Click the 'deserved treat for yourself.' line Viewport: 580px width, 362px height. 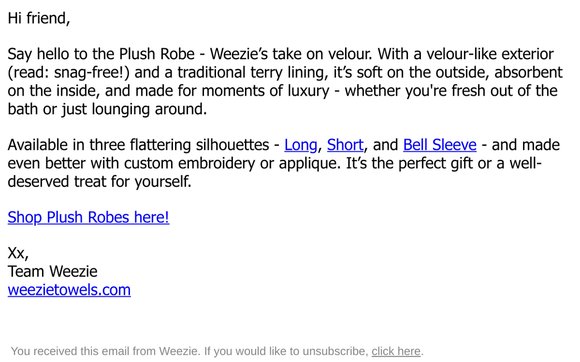[99, 182]
